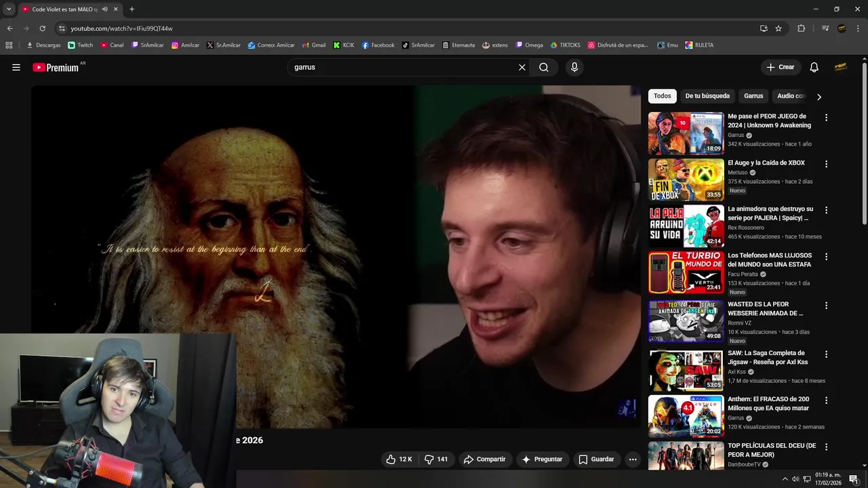Open the TIKTOKS bookmark
868x488 pixels.
tap(566, 45)
